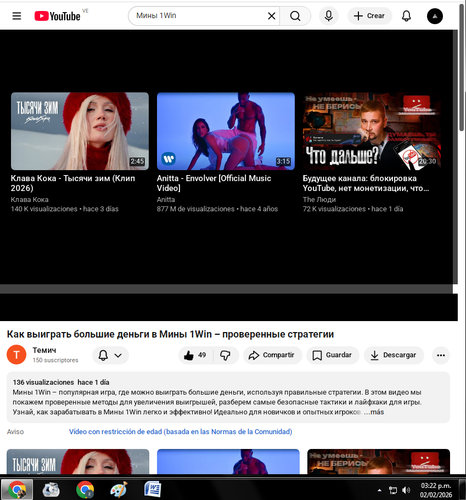The height and width of the screenshot is (500, 466).
Task: Open the Тысячи зим thumbnail below the description
Action: click(78, 461)
